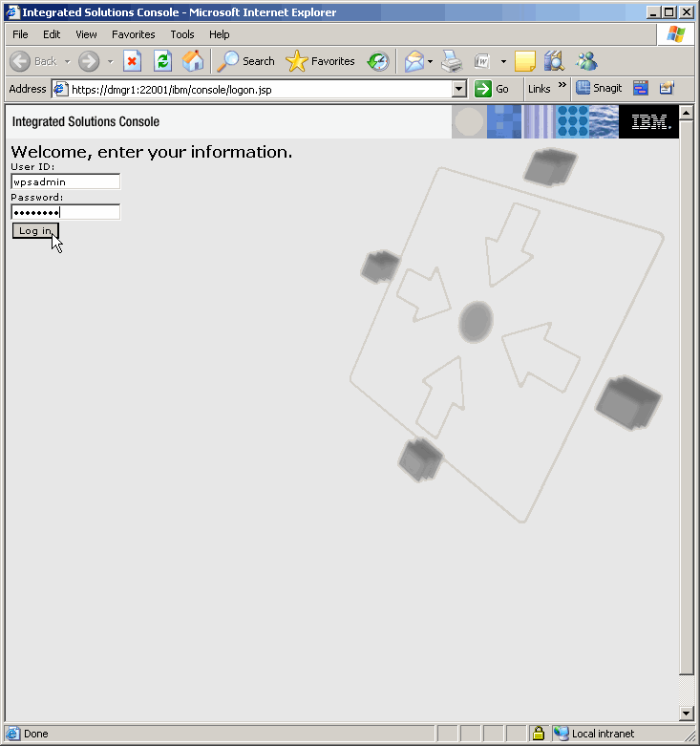Expand the Links toolbar chevron
The image size is (700, 746).
[562, 86]
